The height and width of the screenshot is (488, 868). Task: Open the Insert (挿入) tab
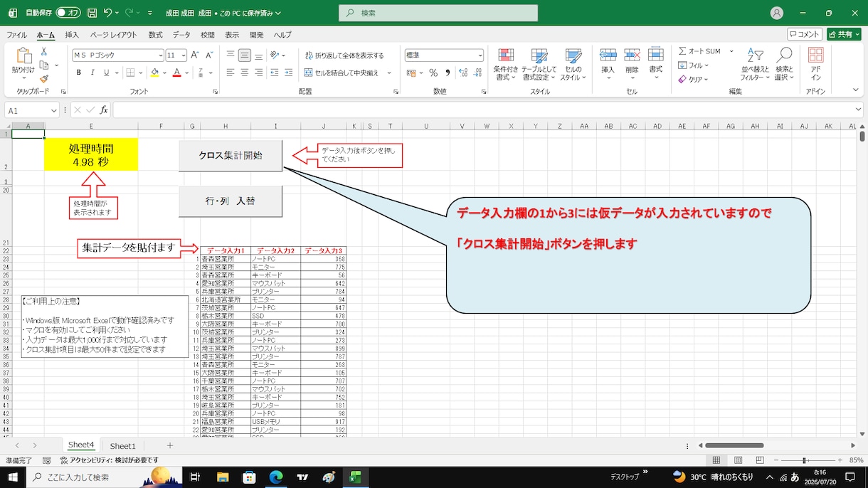pos(72,34)
